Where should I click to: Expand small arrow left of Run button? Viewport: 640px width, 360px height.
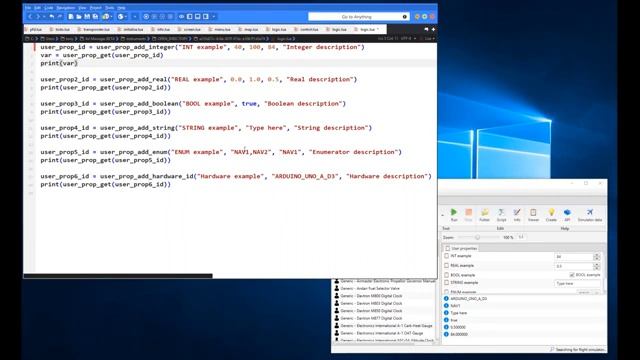(443, 214)
